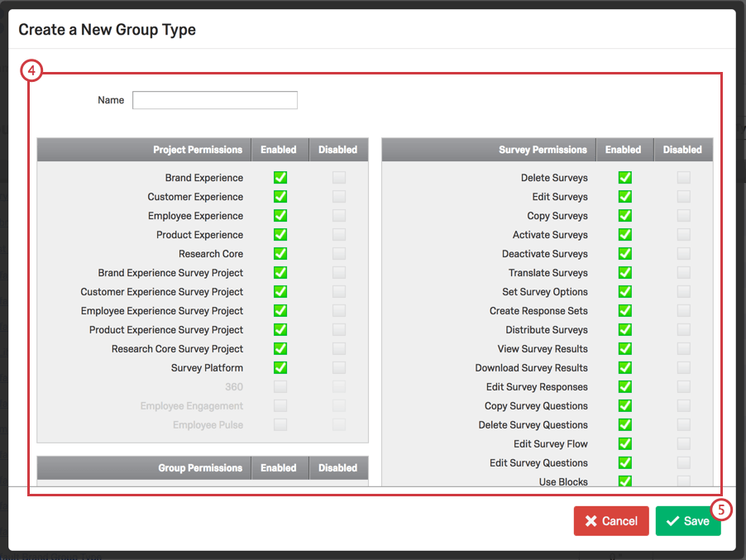746x560 pixels.
Task: Disable the Edit Survey Flow permission
Action: coord(684,443)
